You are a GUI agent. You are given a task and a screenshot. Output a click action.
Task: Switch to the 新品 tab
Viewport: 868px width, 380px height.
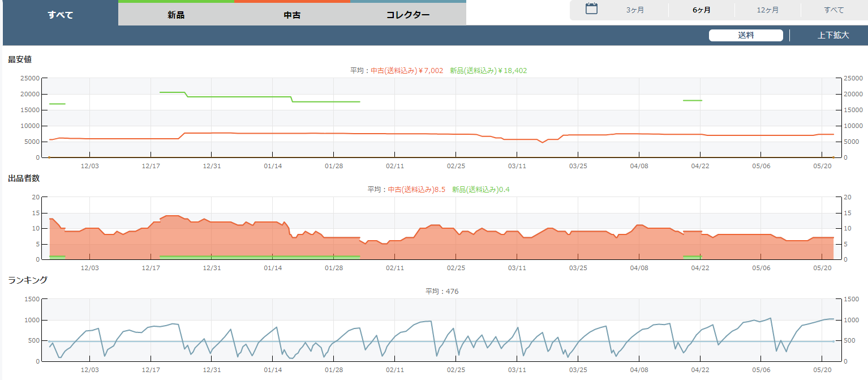176,15
